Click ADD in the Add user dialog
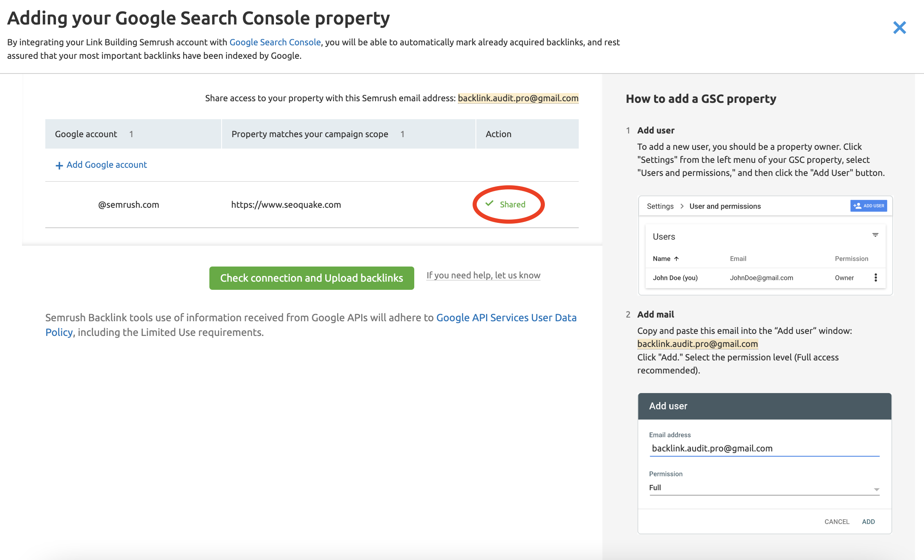 (868, 521)
